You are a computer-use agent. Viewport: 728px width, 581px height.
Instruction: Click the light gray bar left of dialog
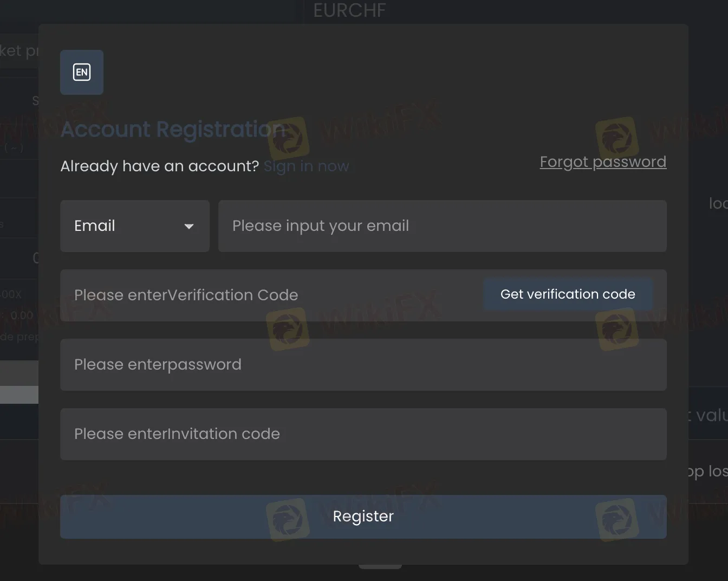(19, 395)
